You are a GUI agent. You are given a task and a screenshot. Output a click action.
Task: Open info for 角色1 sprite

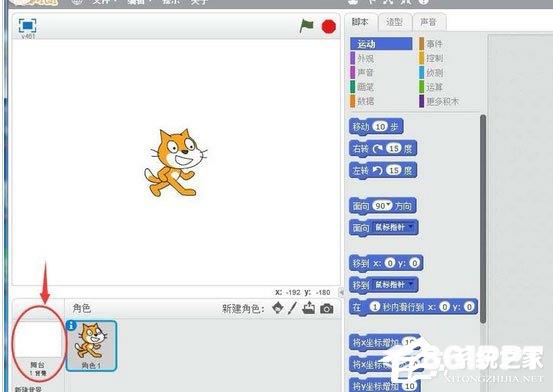point(71,325)
